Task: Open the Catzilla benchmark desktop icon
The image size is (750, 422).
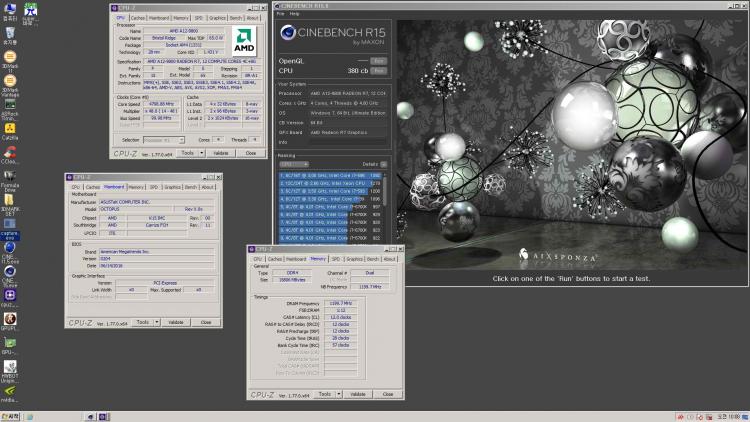Action: (10, 132)
